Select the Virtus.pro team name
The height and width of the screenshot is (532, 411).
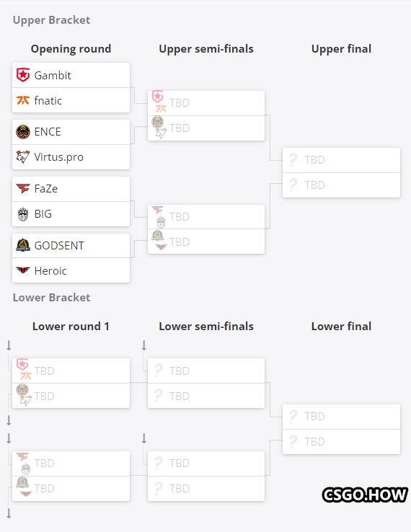coord(58,157)
